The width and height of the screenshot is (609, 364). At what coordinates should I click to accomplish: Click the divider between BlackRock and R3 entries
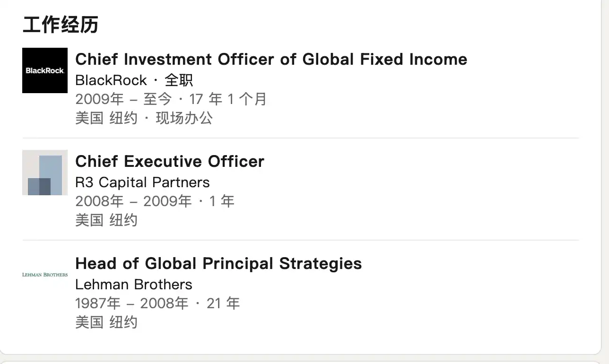[x=301, y=138]
